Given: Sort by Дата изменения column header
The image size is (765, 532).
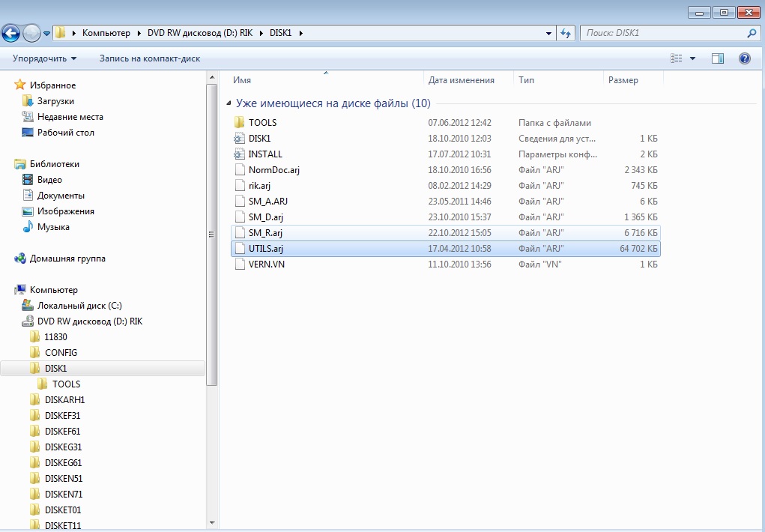Looking at the screenshot, I should pyautogui.click(x=468, y=80).
